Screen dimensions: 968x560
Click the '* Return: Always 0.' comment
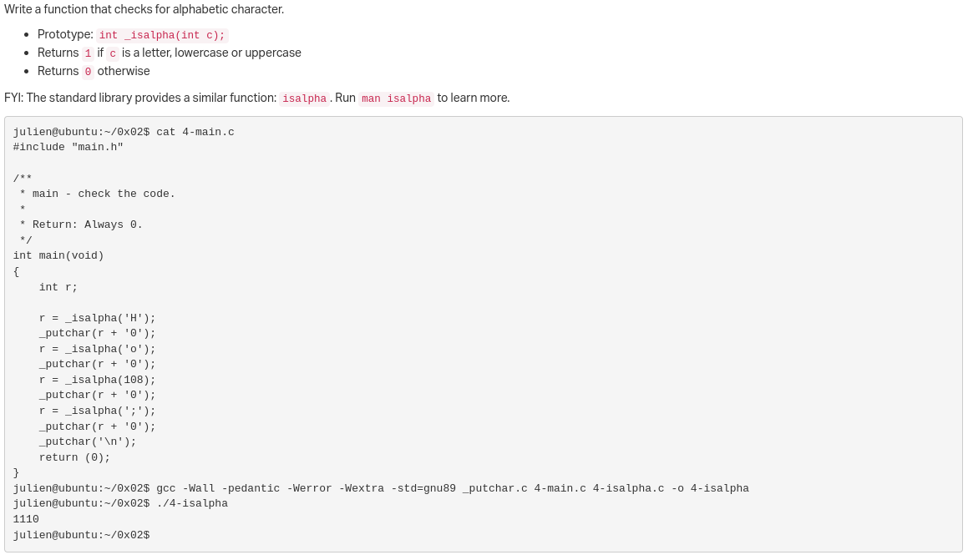point(81,225)
